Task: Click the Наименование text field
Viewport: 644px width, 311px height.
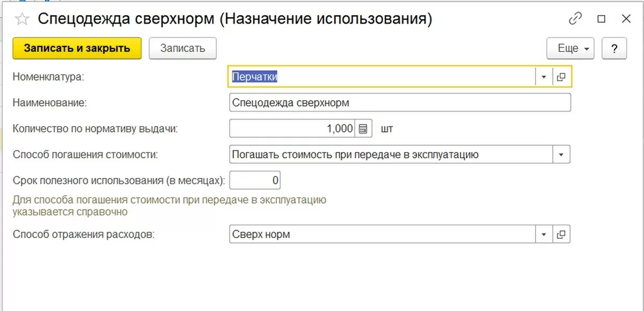Action: tap(399, 102)
